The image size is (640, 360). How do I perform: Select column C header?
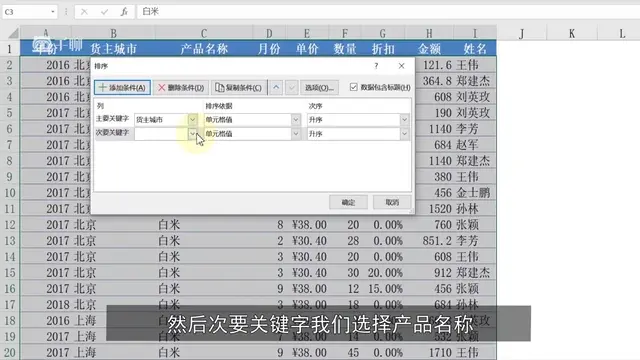(204, 33)
